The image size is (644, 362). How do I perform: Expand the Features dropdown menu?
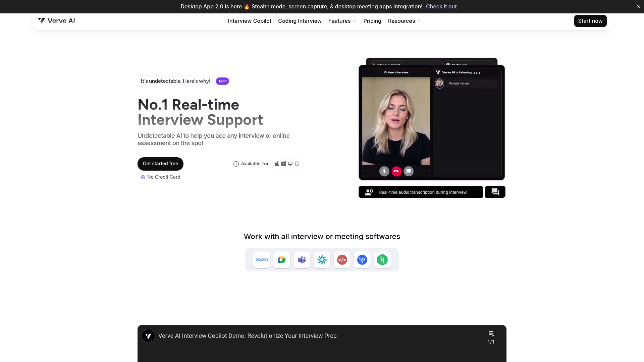coord(342,21)
